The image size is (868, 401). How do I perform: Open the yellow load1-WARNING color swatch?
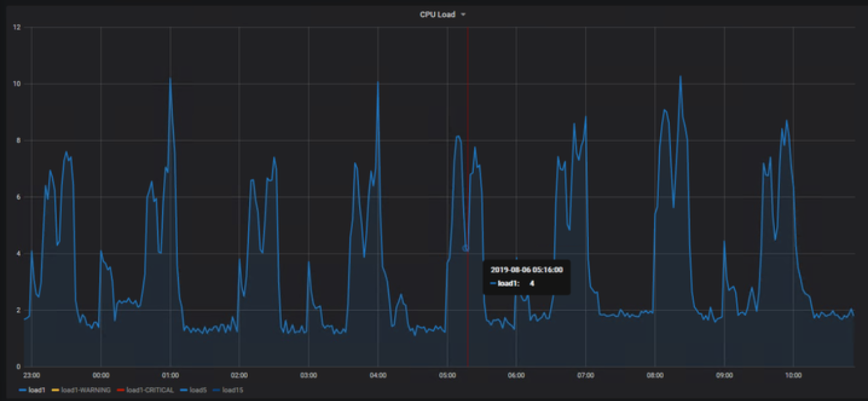tap(55, 390)
